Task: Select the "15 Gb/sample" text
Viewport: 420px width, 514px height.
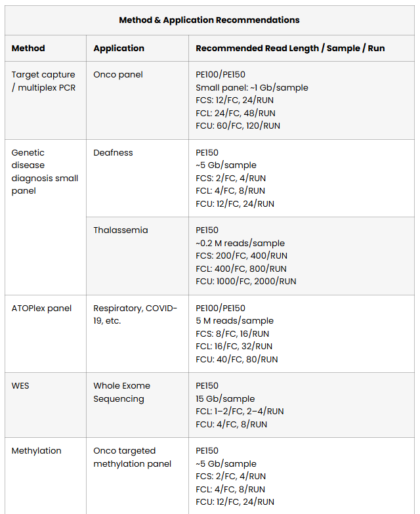Action: point(225,398)
